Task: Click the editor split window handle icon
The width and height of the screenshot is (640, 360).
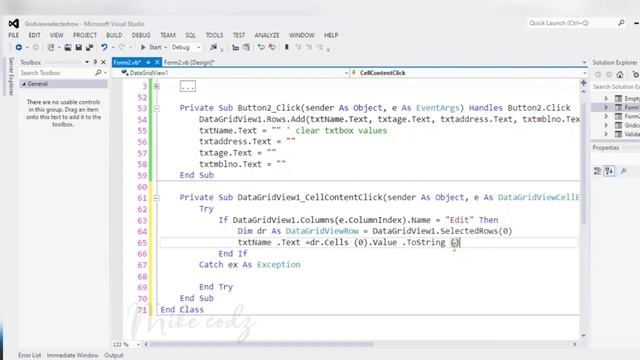Action: tap(583, 83)
